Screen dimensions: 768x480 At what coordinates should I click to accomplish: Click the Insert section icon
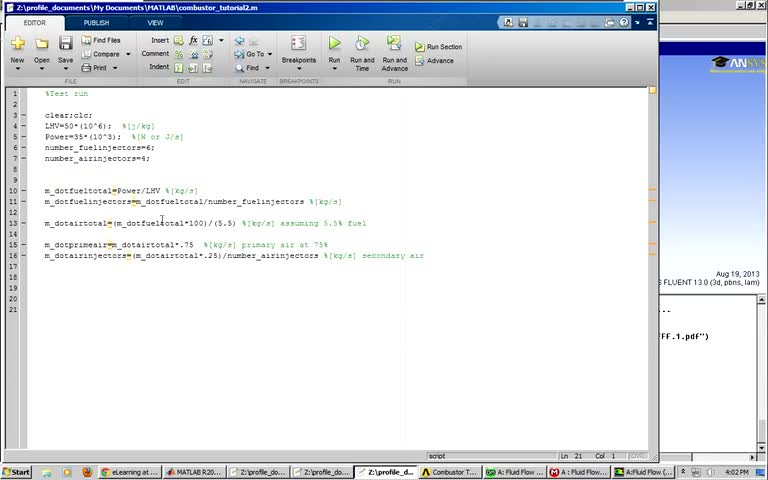179,40
